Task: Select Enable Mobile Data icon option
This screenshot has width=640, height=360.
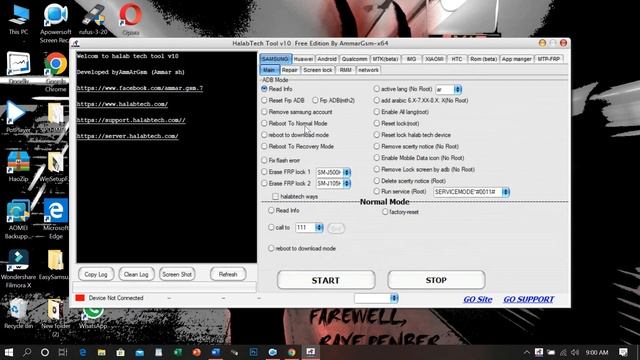Action: tap(376, 158)
